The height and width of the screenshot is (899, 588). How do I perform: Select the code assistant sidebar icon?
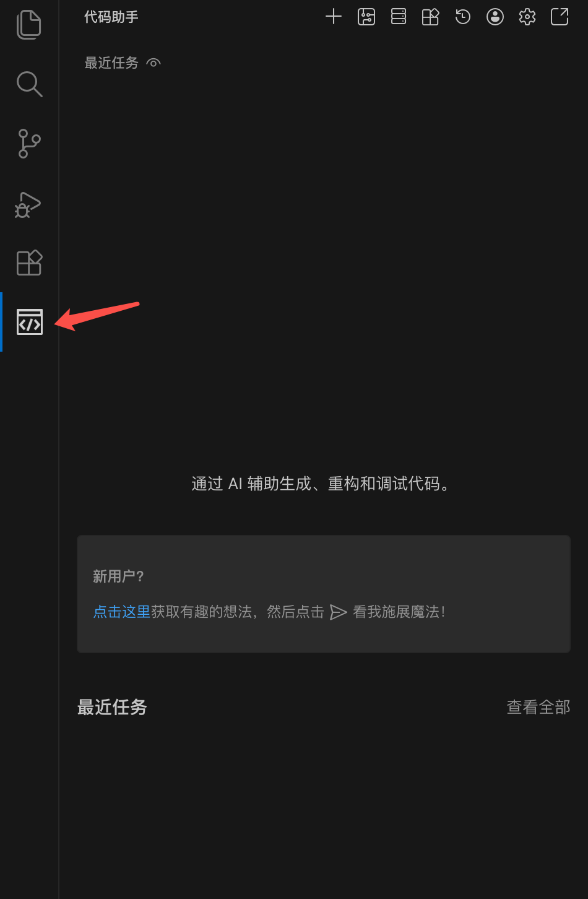(x=30, y=322)
